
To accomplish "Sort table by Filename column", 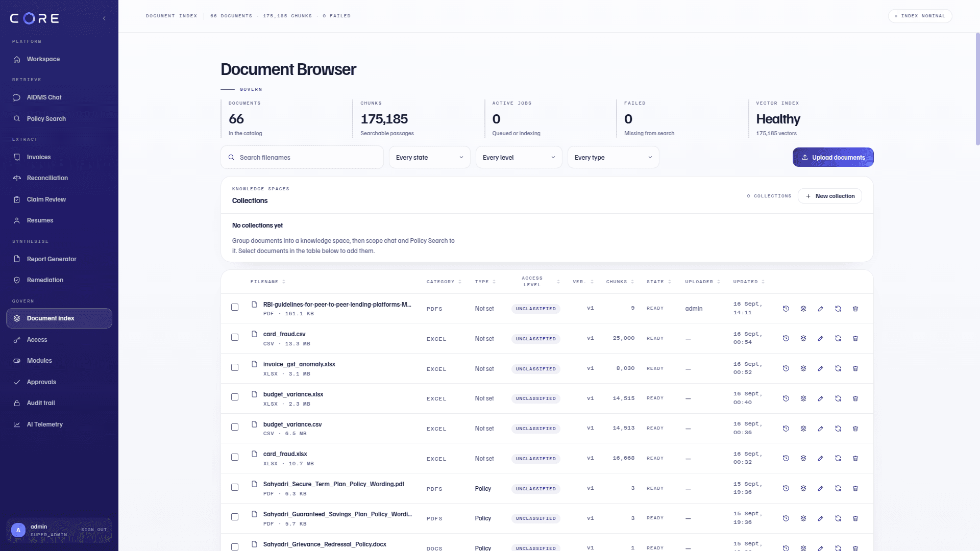I will point(268,282).
